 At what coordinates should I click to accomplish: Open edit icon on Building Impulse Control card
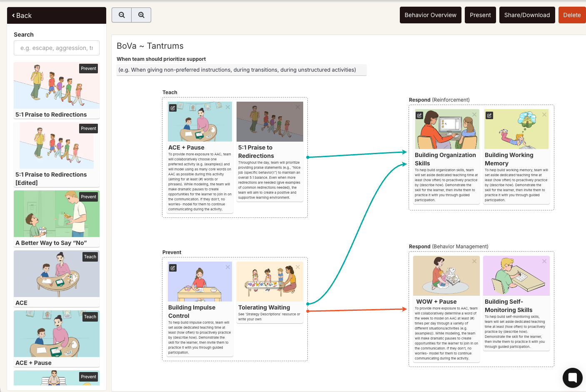[173, 268]
